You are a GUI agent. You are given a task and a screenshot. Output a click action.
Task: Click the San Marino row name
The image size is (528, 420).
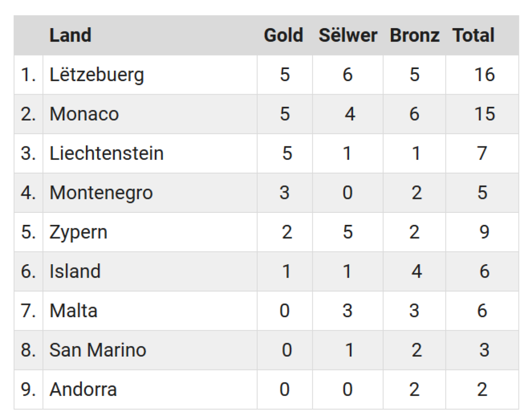(x=97, y=350)
